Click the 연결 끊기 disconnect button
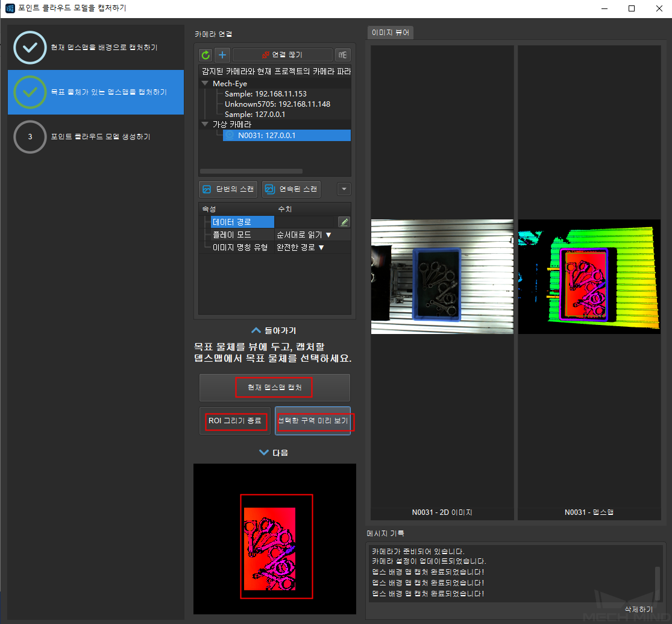Viewport: 672px width, 624px height. click(x=283, y=55)
